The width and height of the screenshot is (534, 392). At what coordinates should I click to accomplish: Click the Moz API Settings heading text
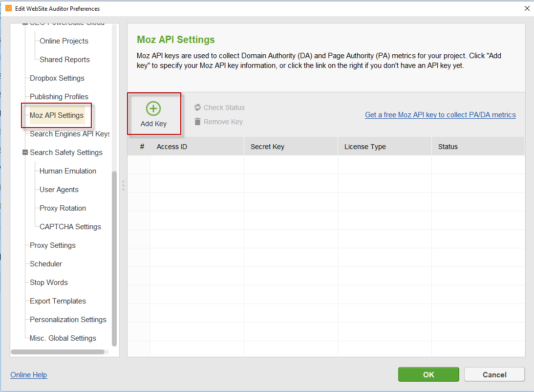(176, 40)
